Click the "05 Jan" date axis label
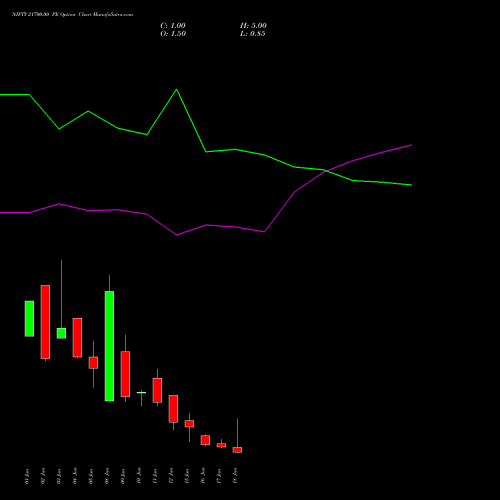The width and height of the screenshot is (500, 500). (91, 476)
